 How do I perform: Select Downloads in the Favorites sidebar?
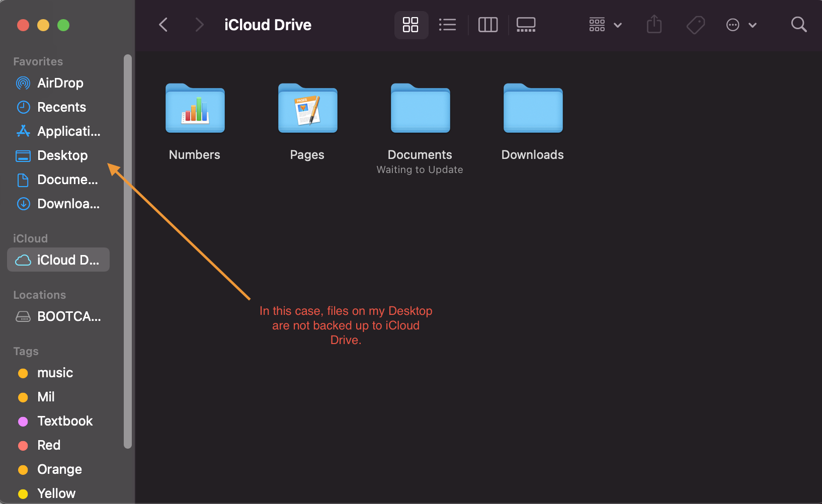coord(58,204)
